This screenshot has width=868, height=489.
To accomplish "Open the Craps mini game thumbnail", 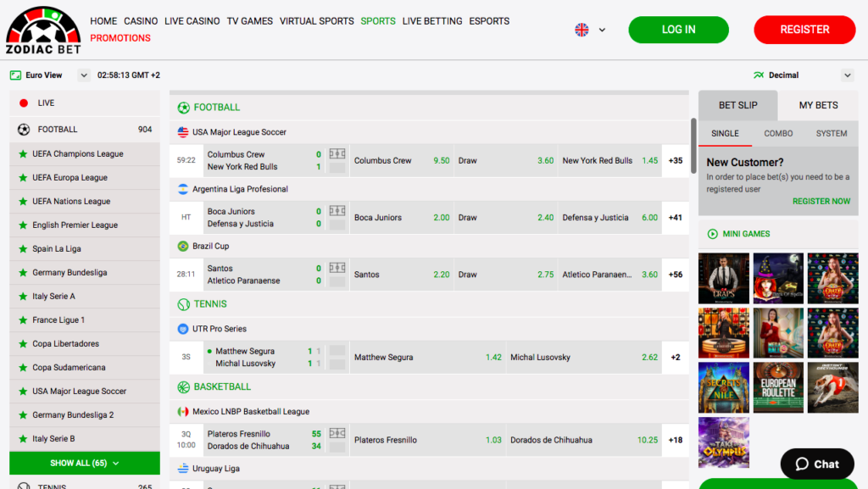I will (724, 278).
